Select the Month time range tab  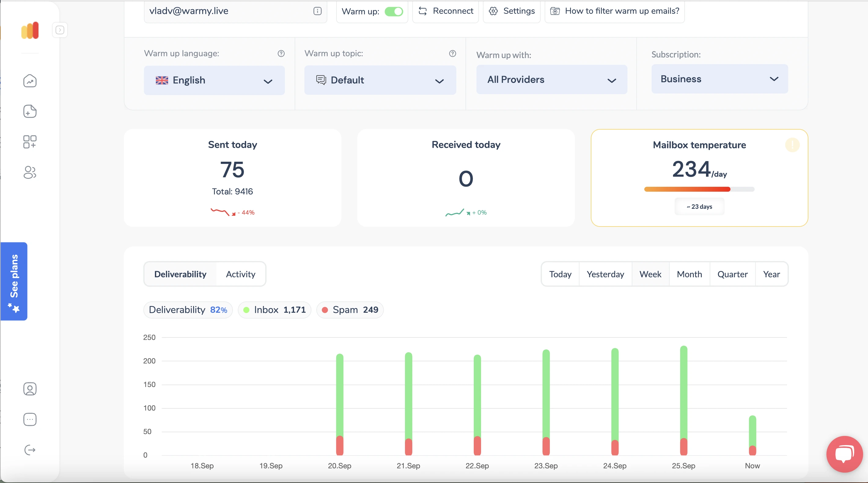690,274
